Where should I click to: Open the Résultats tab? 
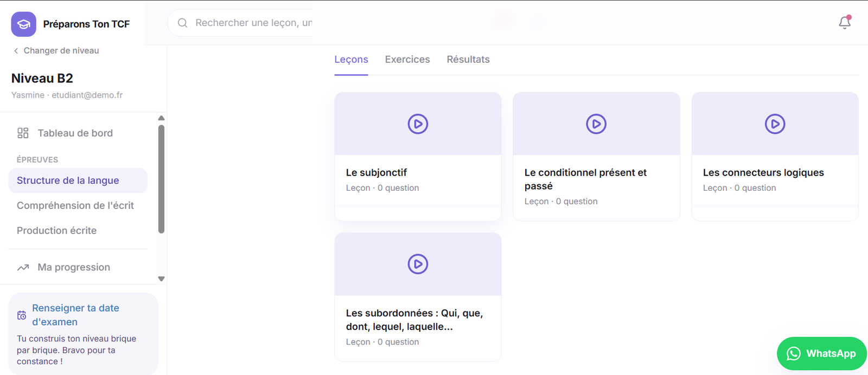point(468,60)
